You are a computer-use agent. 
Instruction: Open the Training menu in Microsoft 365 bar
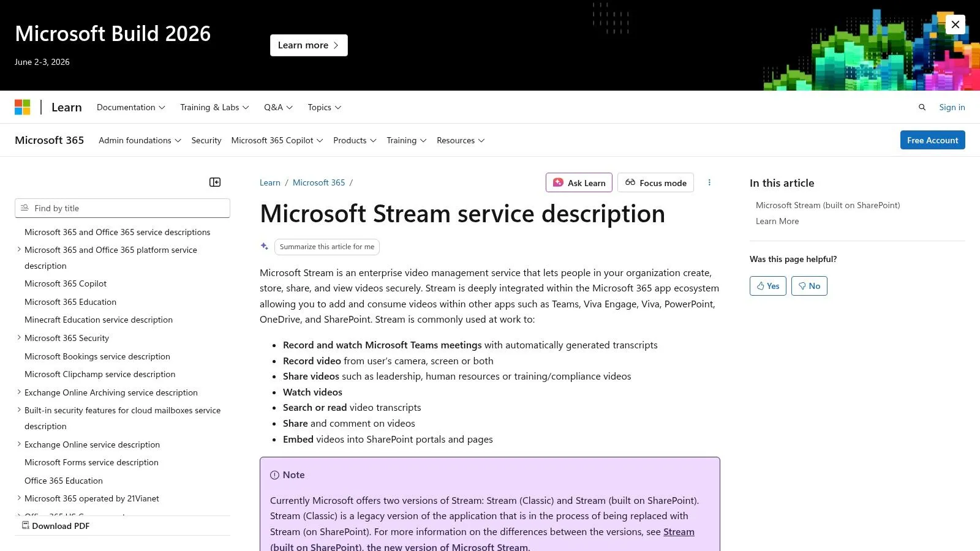(x=406, y=140)
